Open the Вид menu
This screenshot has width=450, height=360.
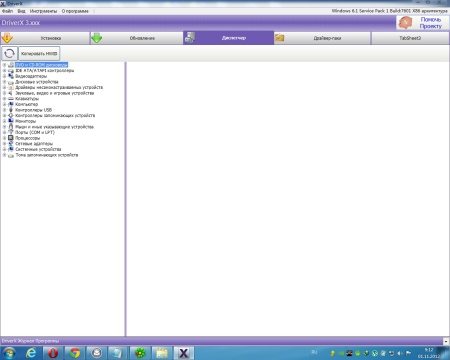[x=21, y=11]
